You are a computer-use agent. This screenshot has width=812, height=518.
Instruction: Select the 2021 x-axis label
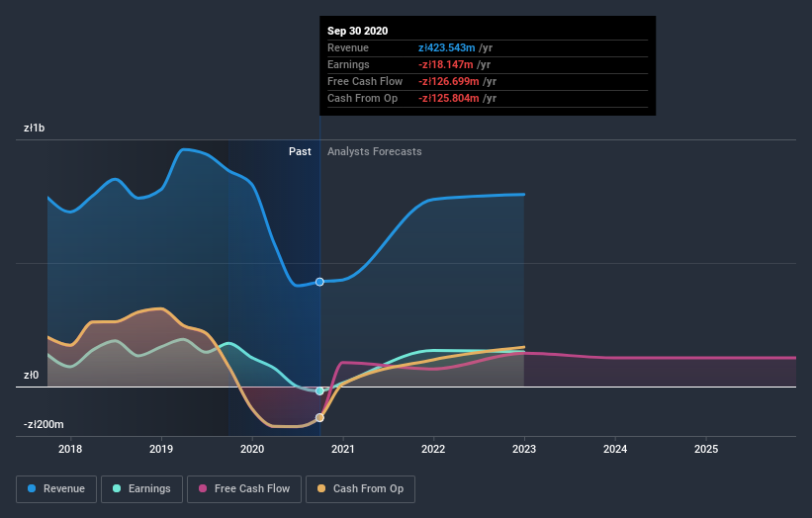(x=343, y=449)
